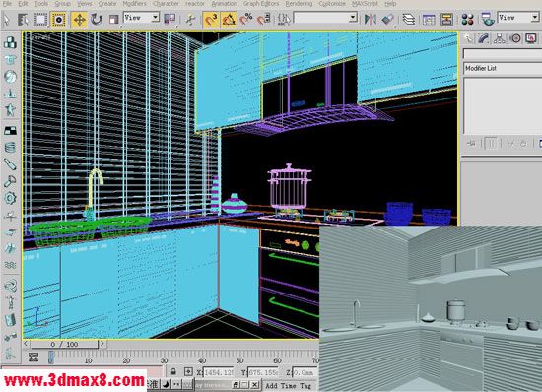Click the Edit Named Selection Sets icon
The height and width of the screenshot is (392, 542).
point(284,19)
